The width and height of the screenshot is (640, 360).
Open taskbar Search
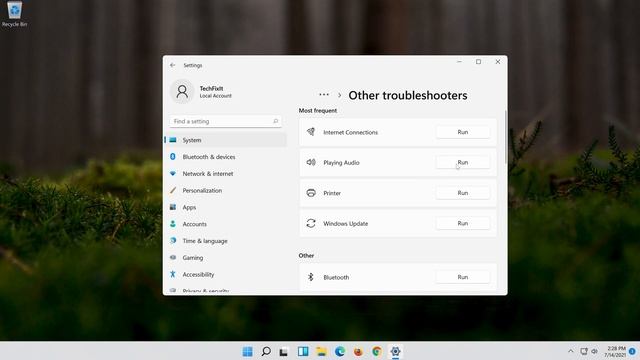click(x=266, y=351)
